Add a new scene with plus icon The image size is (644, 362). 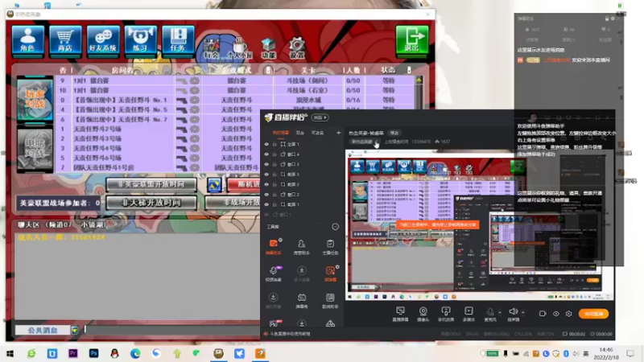(338, 133)
